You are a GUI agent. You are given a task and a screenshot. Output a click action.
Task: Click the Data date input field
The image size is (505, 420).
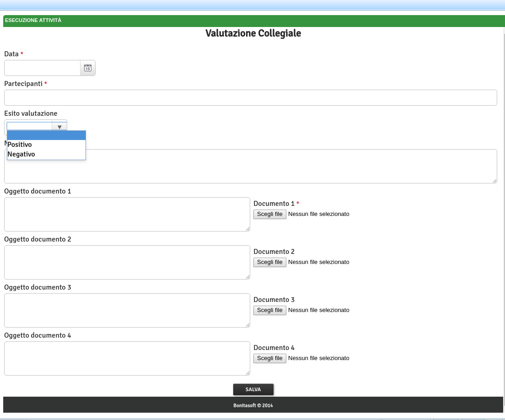coord(42,68)
